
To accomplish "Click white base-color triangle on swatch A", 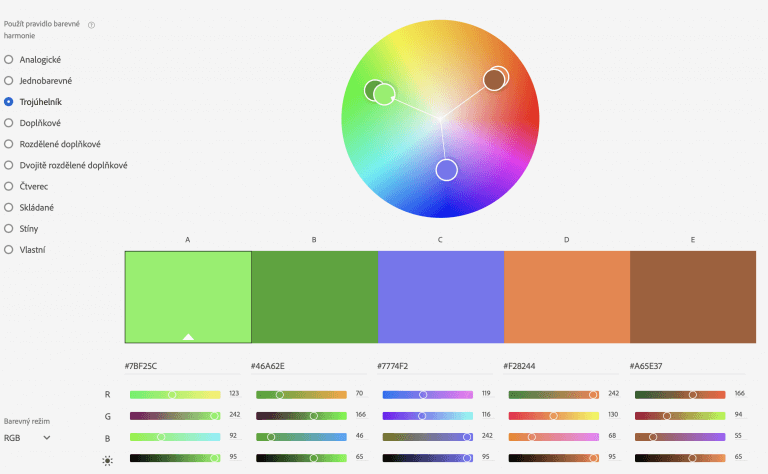I will (188, 336).
